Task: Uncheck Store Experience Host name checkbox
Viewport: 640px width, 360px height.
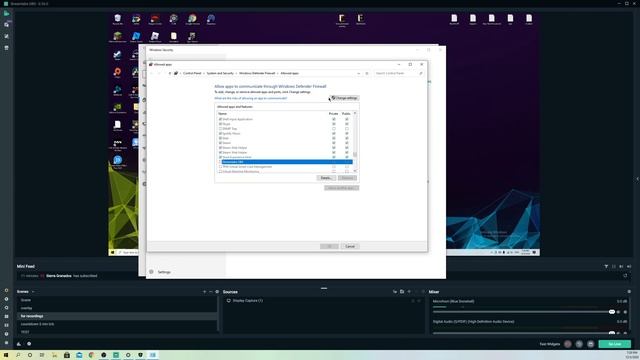Action: (220, 157)
